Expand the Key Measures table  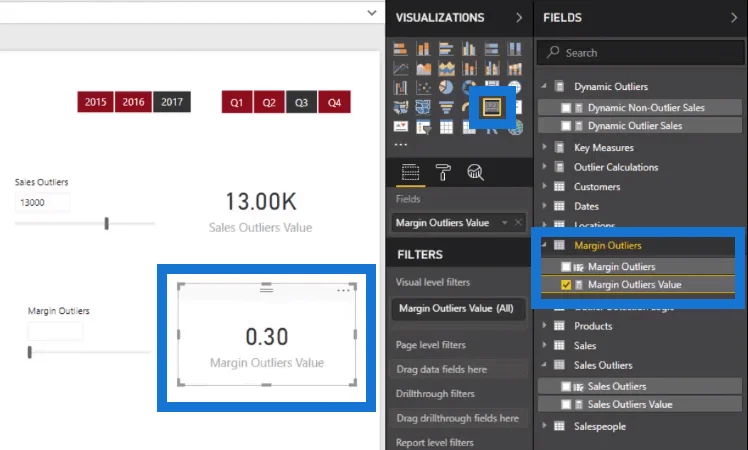[x=544, y=147]
